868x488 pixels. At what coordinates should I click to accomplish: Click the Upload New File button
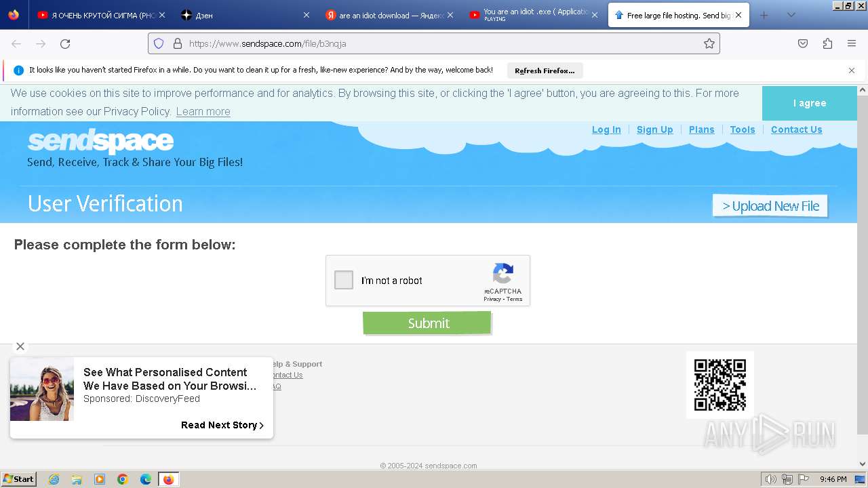[770, 206]
